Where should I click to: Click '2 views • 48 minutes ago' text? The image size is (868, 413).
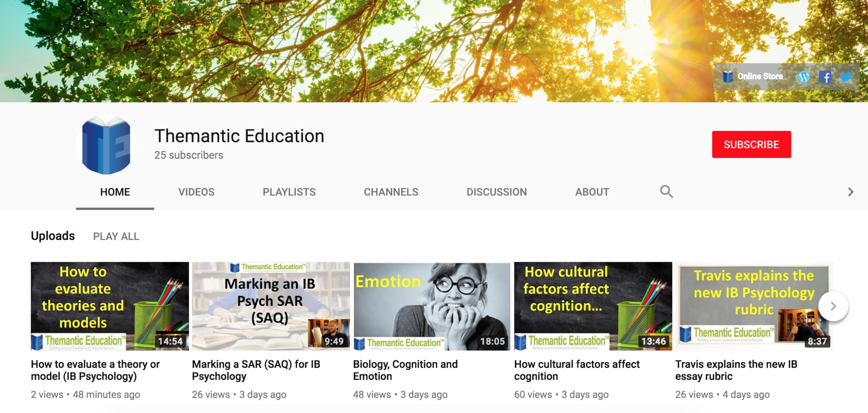coord(85,394)
